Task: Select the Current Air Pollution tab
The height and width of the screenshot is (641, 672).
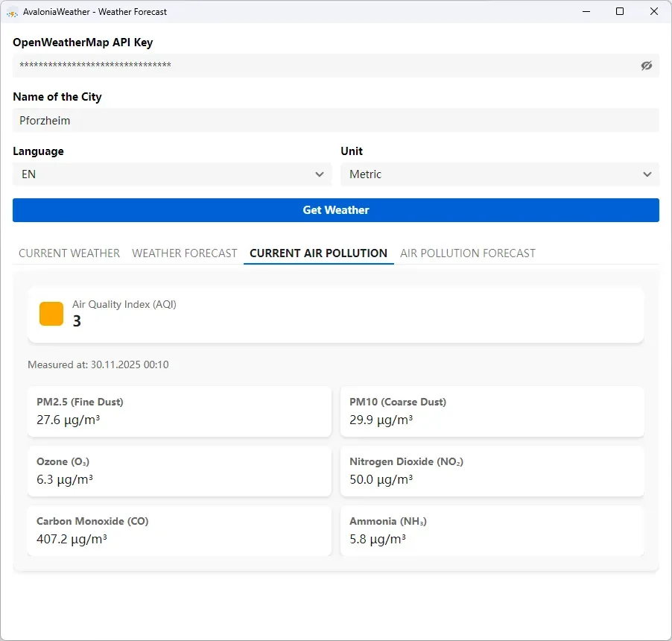Action: 318,253
